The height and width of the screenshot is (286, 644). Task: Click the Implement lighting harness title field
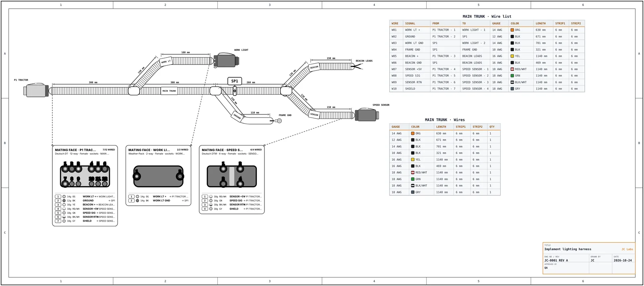(568, 249)
